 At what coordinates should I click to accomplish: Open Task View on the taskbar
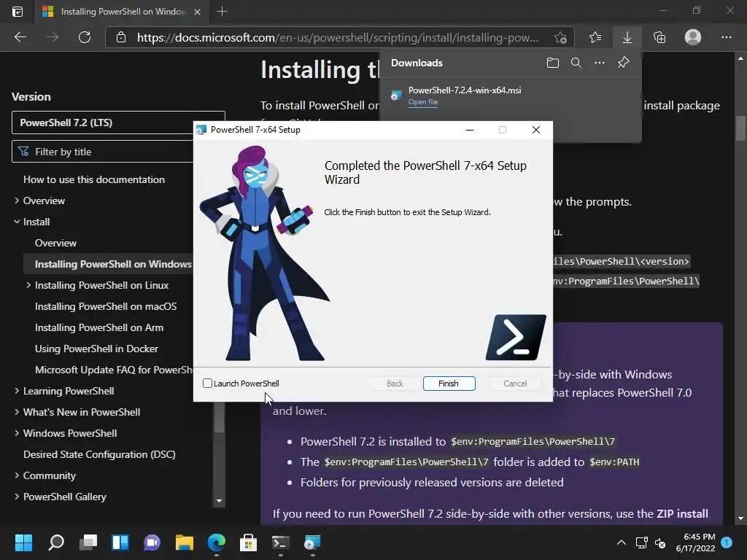[88, 542]
